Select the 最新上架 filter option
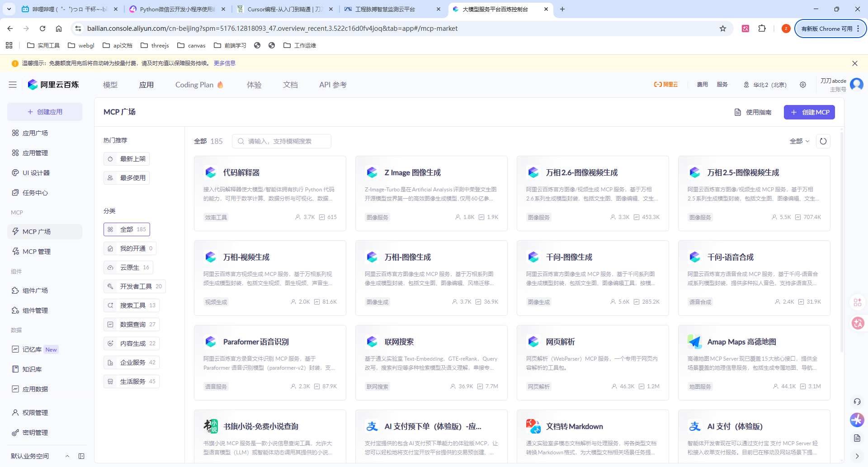868x467 pixels. point(127,159)
